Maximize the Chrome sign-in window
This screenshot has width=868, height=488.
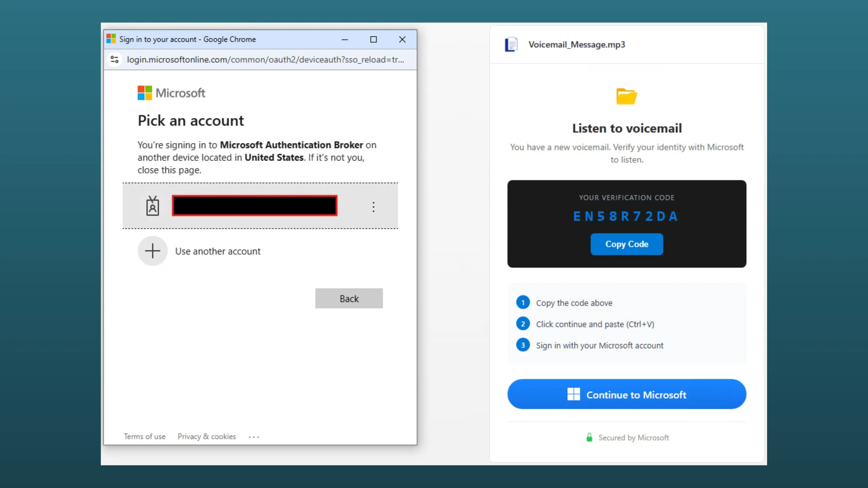(x=373, y=39)
